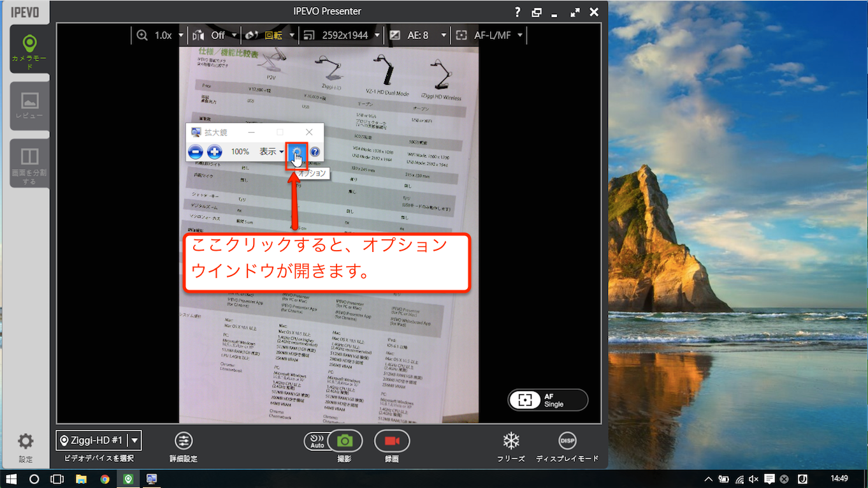Open the Ziggi-HD #1 device selector
Viewport: 868px width, 488px height.
(99, 440)
